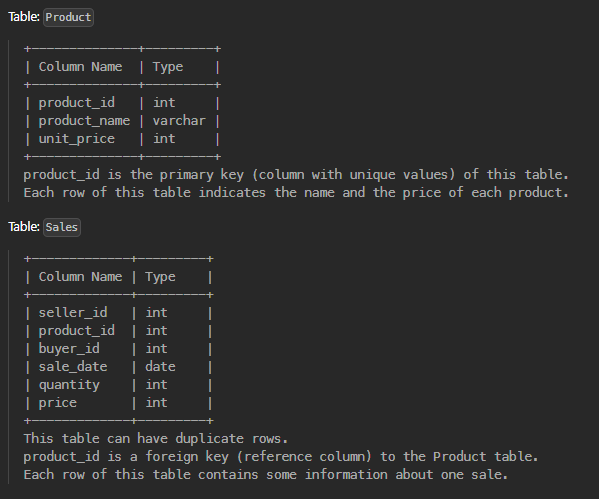Click the sale_date column entry

click(73, 367)
